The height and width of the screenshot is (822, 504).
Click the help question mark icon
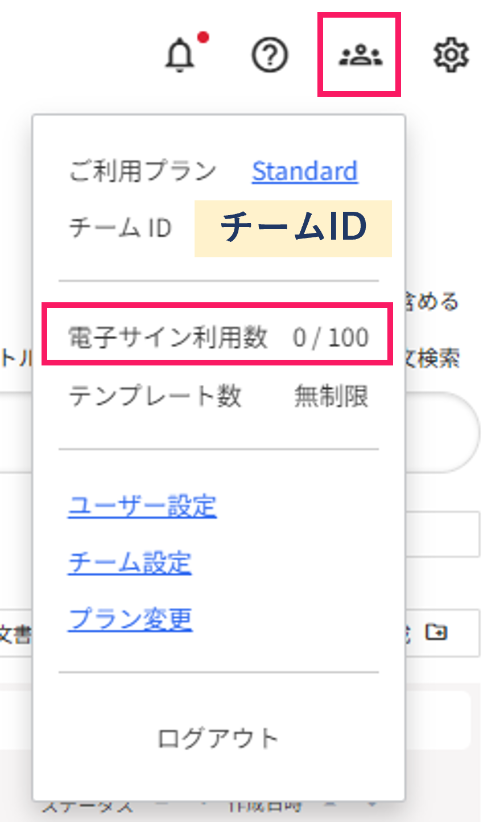point(270,56)
